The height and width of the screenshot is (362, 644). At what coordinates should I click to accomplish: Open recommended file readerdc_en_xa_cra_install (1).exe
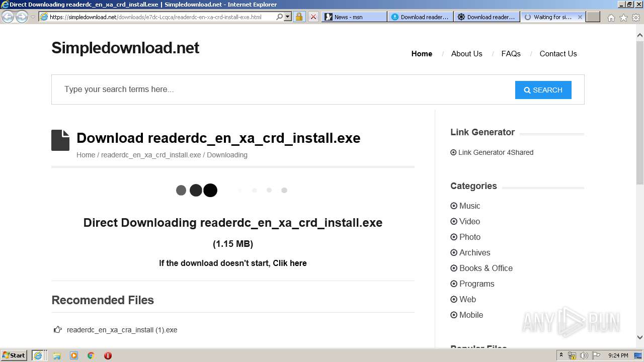(x=122, y=330)
